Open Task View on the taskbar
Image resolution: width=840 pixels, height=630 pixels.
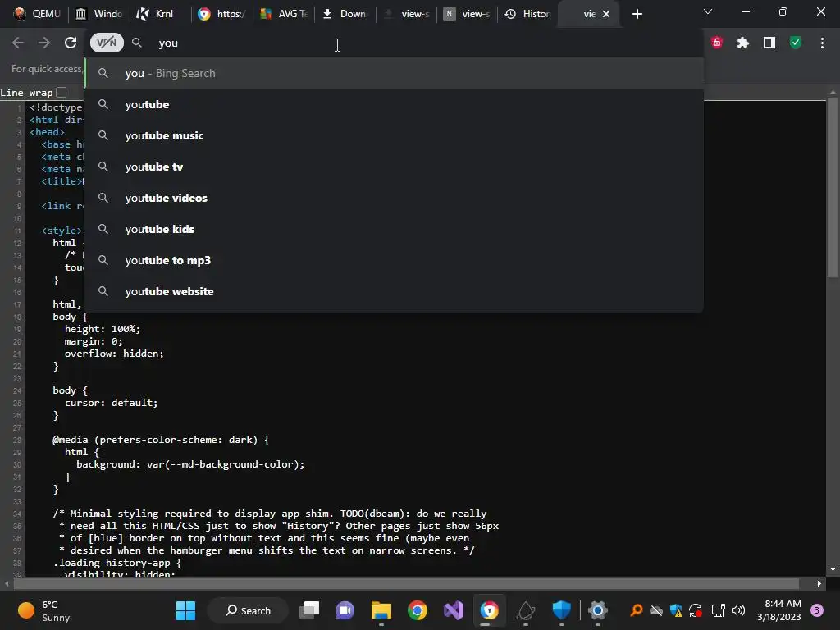(309, 610)
